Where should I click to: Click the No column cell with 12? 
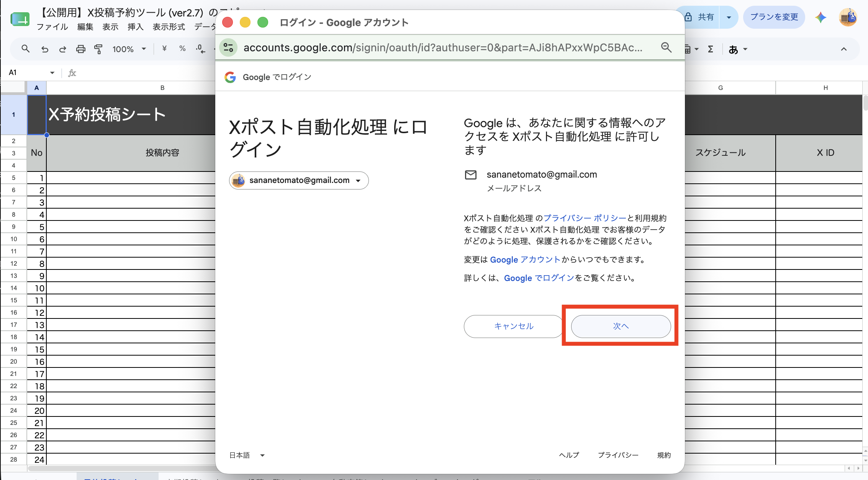pyautogui.click(x=37, y=313)
